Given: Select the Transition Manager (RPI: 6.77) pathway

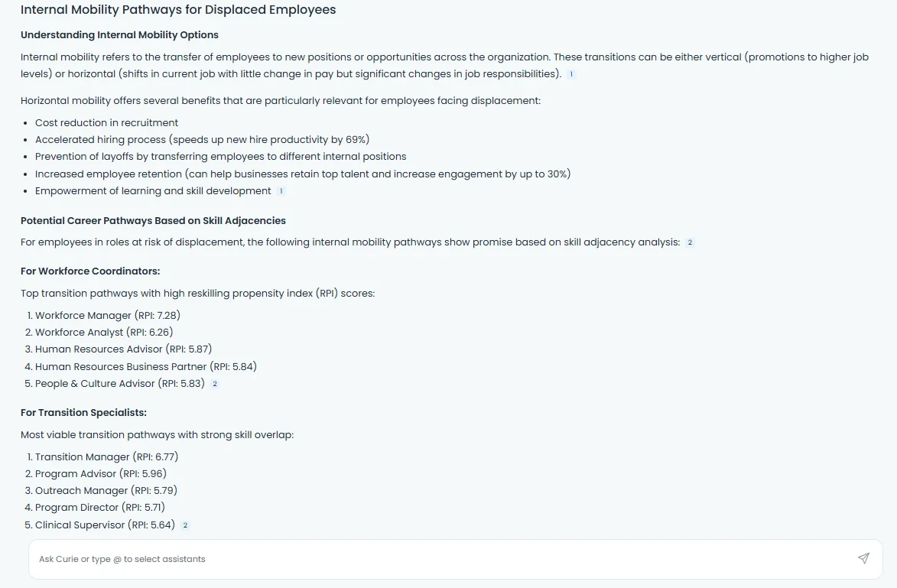Looking at the screenshot, I should [106, 456].
